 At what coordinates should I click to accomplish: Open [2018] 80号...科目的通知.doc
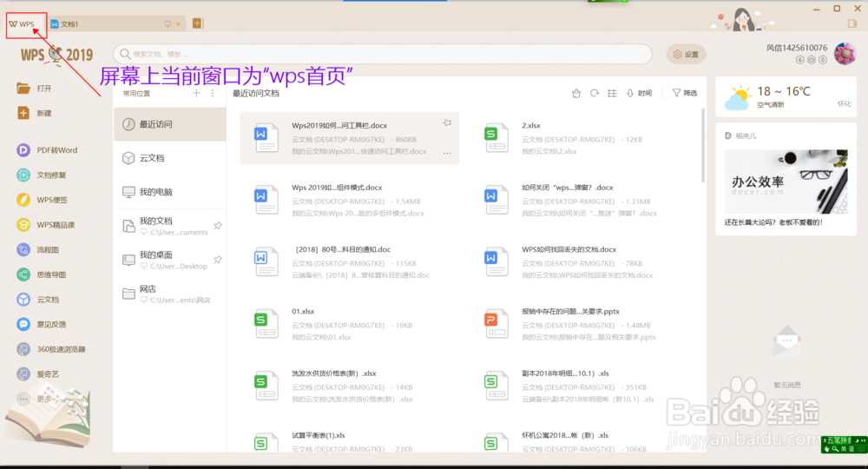(x=349, y=262)
